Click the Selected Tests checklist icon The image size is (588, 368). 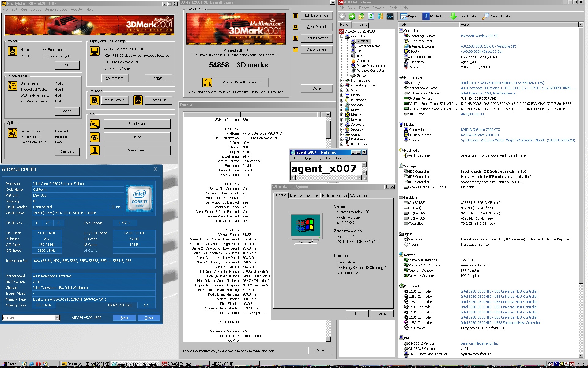pyautogui.click(x=13, y=86)
